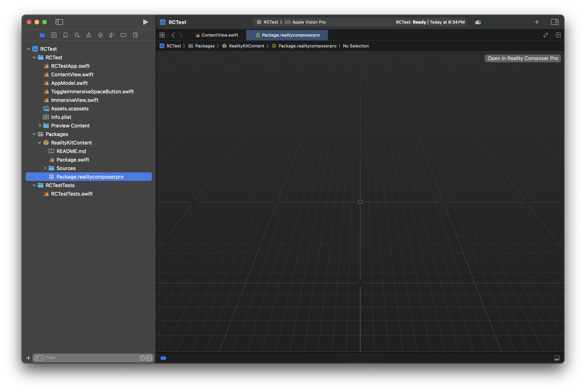
Task: Show the Report navigator
Action: pyautogui.click(x=135, y=35)
